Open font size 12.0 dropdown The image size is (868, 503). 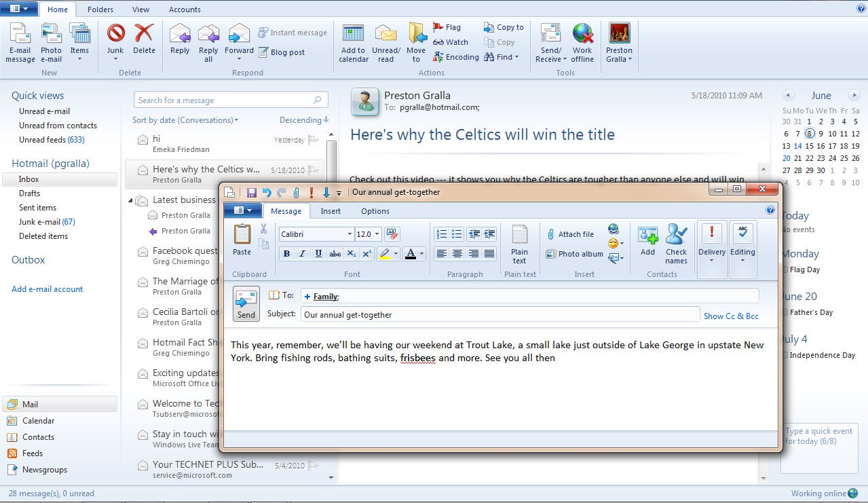tap(377, 234)
